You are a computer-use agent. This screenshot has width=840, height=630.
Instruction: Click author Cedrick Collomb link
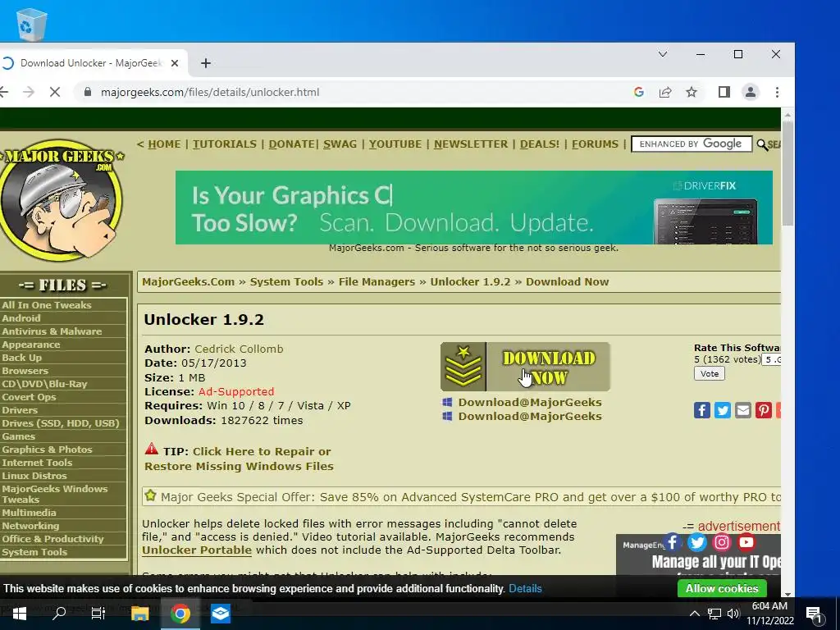tap(239, 349)
